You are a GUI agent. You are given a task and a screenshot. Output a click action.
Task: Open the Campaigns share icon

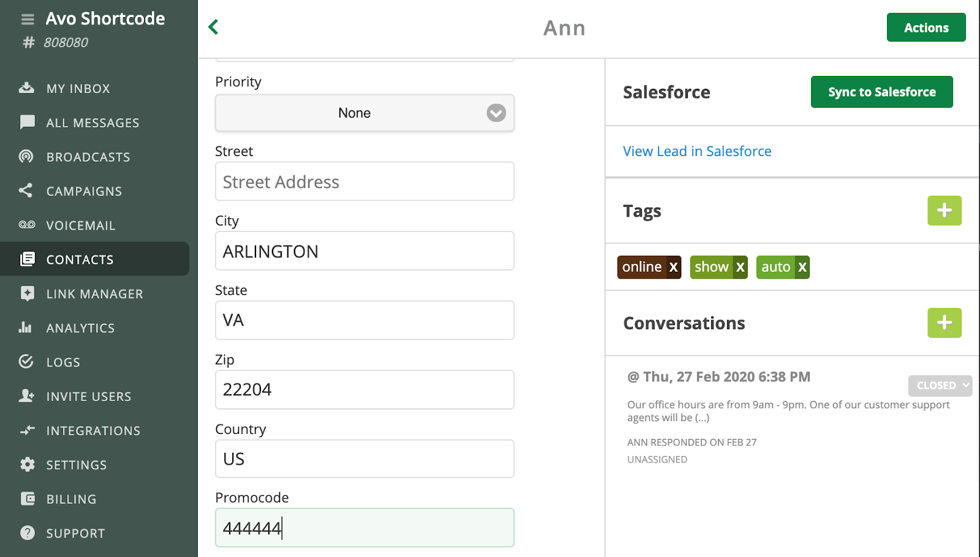click(27, 190)
